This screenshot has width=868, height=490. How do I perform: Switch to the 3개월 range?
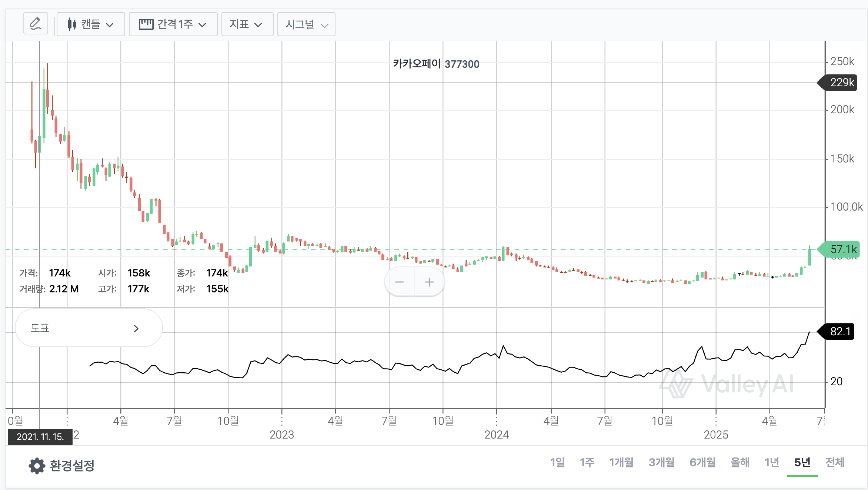pos(661,462)
